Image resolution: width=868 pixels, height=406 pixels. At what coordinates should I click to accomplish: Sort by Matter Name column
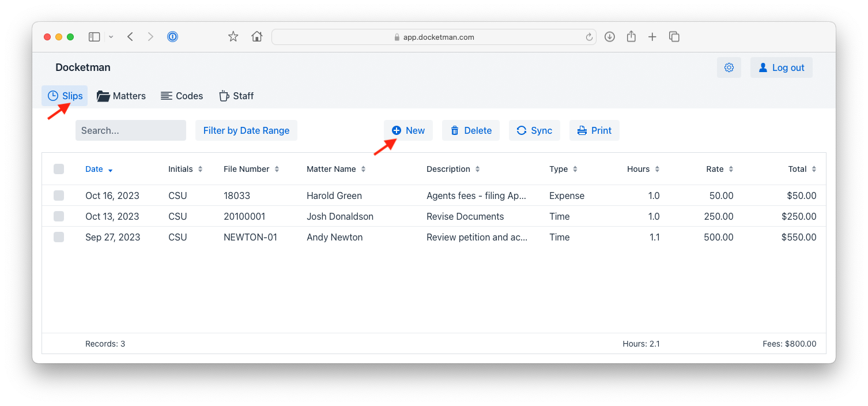click(x=336, y=169)
